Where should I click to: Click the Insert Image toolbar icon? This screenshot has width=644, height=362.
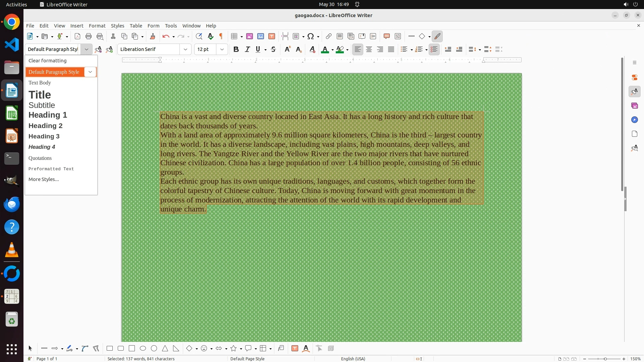250,36
